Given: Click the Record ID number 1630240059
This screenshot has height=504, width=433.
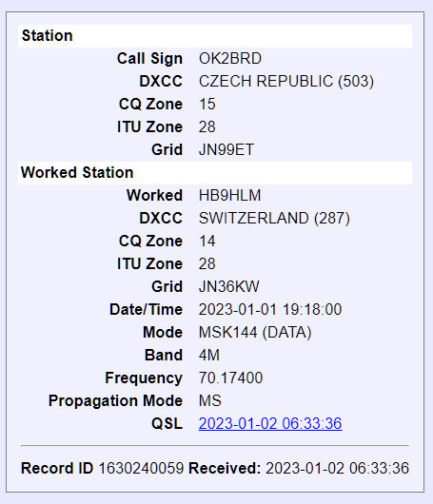Looking at the screenshot, I should point(141,468).
